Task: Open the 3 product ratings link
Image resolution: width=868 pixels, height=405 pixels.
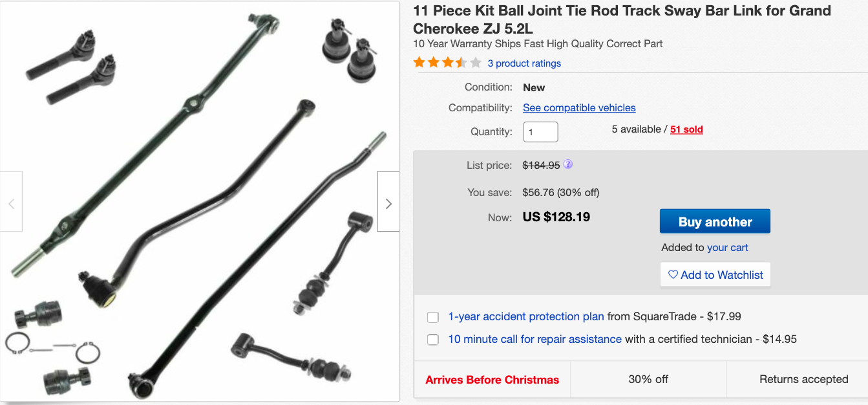Action: coord(524,63)
